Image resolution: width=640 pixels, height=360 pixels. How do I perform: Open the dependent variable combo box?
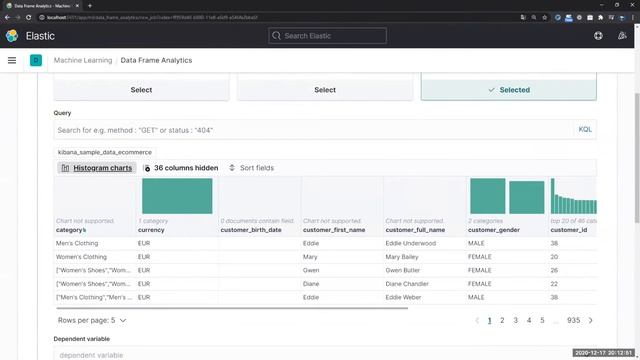click(324, 355)
